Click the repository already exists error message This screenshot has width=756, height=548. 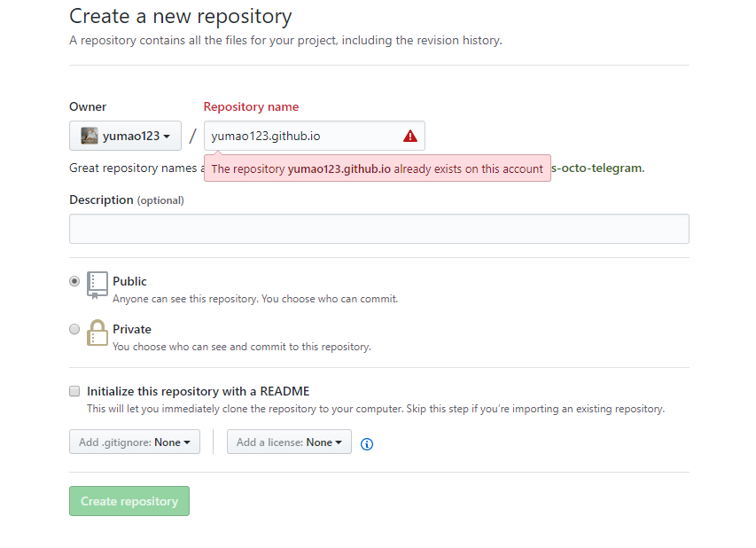click(x=377, y=168)
